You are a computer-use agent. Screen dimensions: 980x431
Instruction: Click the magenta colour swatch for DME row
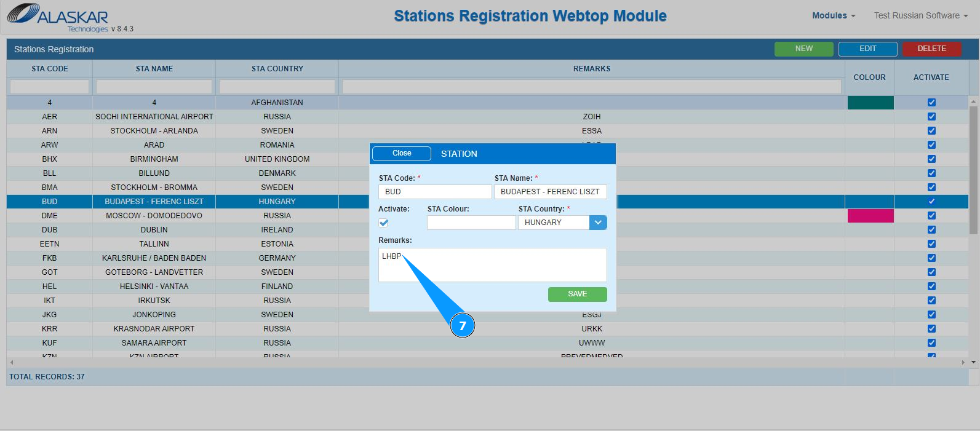click(870, 216)
